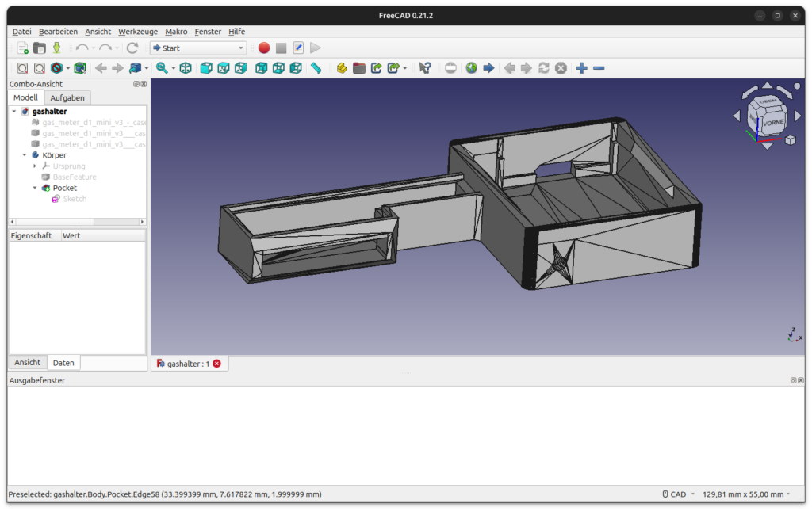Switch to the Aufgaben tab
Image resolution: width=812 pixels, height=511 pixels.
tap(67, 97)
